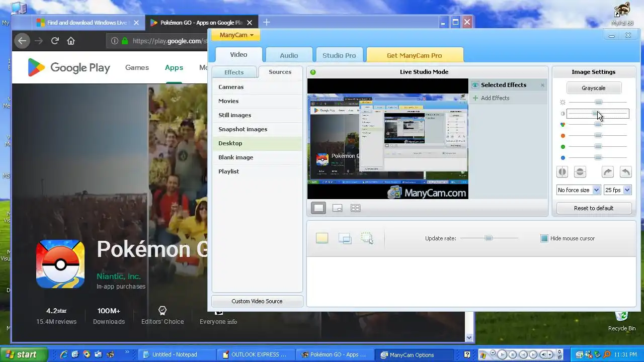Choose window capture source icon
Image resolution: width=644 pixels, height=362 pixels.
345,238
